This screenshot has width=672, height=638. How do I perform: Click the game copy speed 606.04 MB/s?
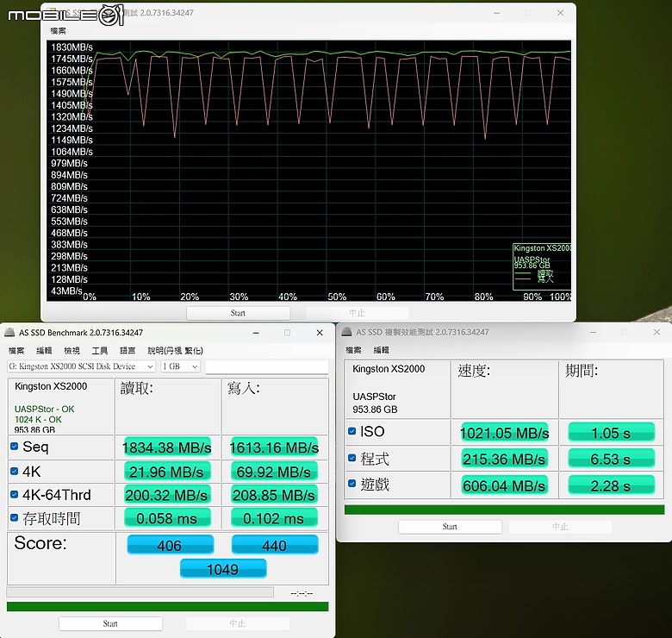pos(504,485)
